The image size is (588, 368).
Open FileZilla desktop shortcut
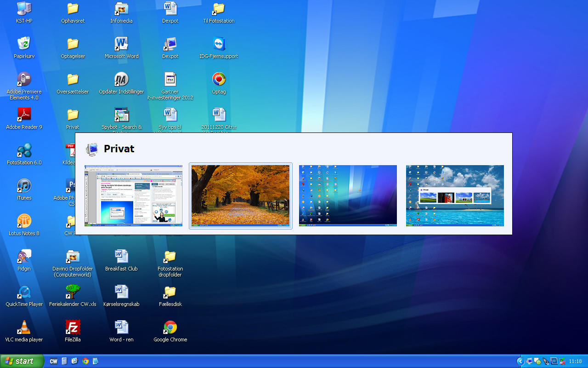73,328
